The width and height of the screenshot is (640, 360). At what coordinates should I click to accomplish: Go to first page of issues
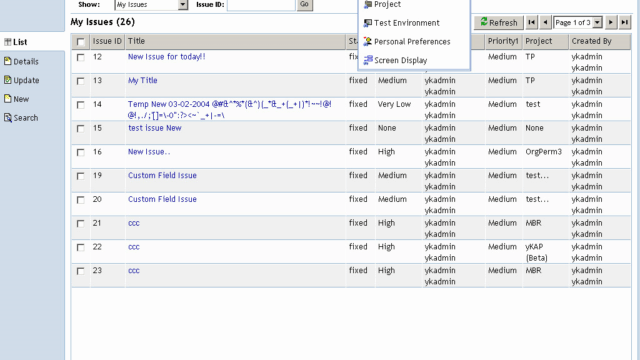[x=531, y=22]
